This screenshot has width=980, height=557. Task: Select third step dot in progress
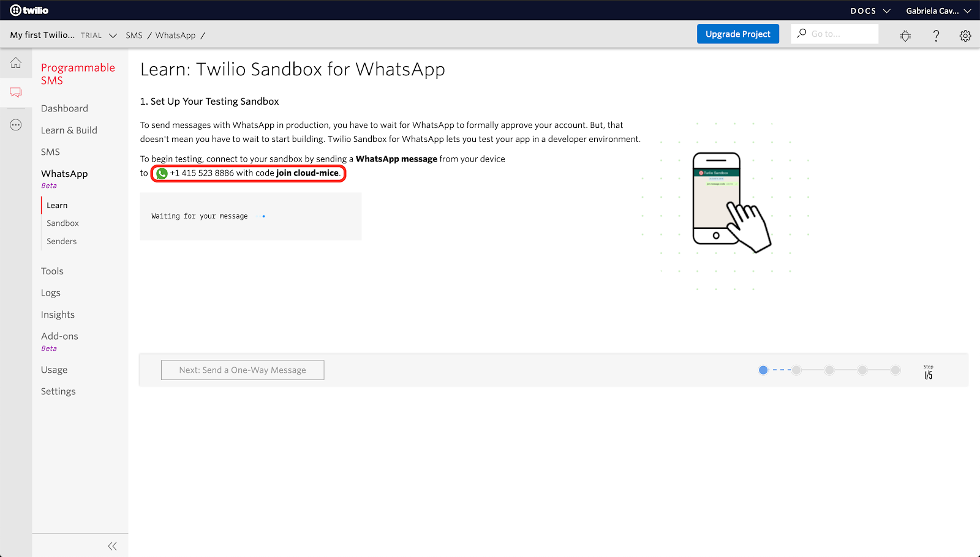coord(829,370)
